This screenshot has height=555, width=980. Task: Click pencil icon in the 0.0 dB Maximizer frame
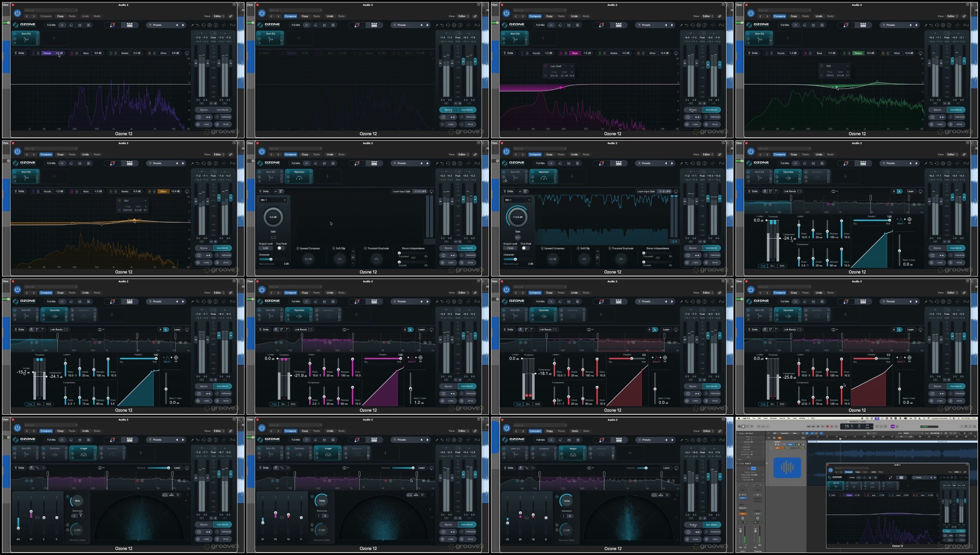437,163
